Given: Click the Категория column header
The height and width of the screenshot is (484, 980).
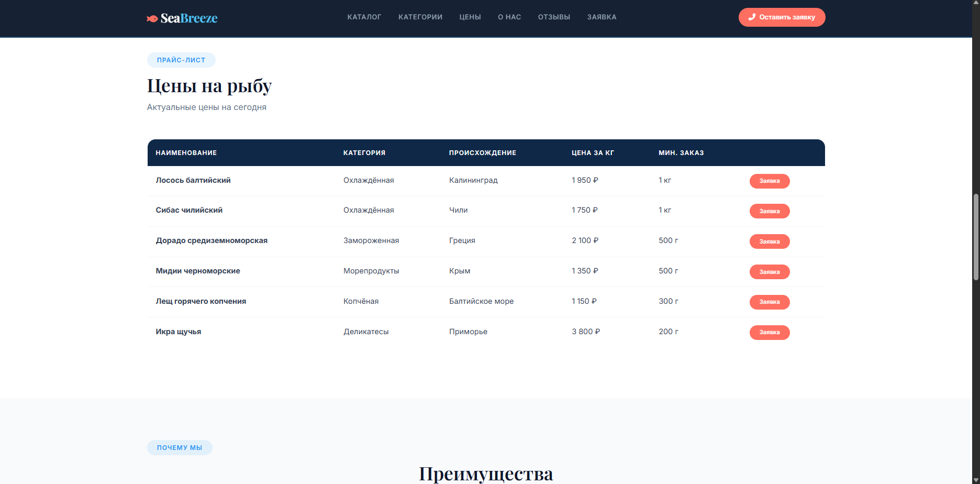Looking at the screenshot, I should pos(364,153).
